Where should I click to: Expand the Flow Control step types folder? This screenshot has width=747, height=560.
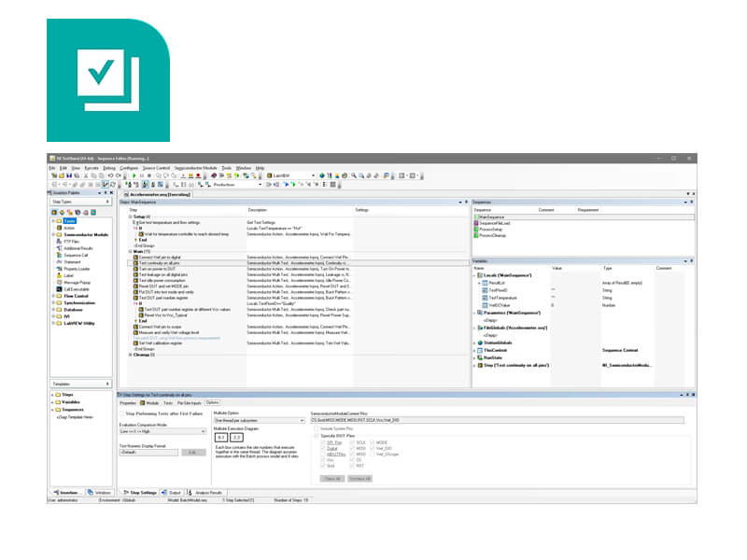point(52,295)
